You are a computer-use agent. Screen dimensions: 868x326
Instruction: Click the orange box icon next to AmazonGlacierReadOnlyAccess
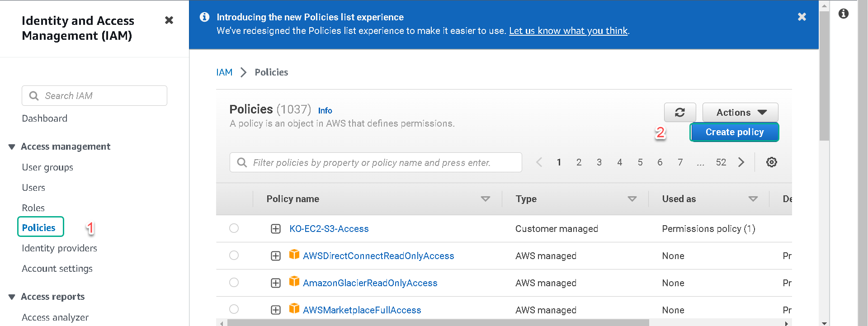tap(294, 282)
